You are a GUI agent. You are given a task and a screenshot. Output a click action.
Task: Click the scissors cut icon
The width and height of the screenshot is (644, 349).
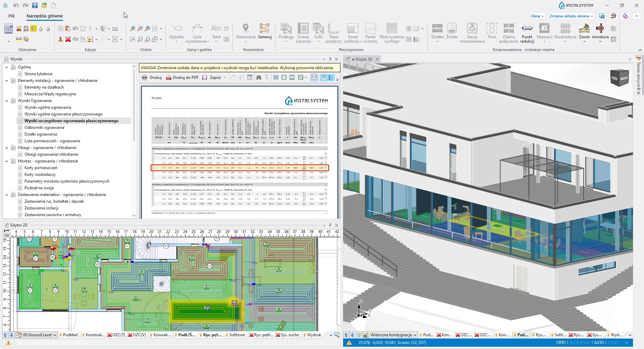point(60,39)
